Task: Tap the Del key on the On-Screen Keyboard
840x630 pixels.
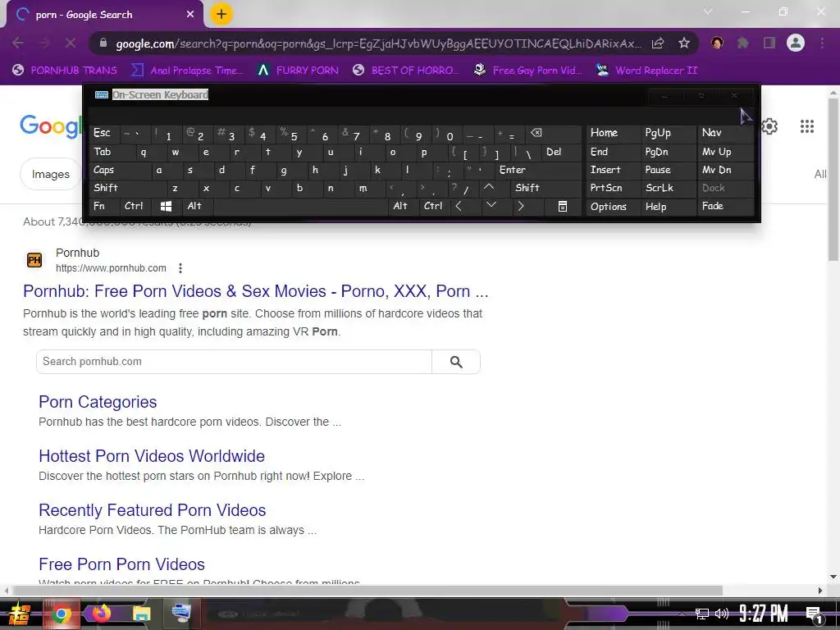Action: click(561, 152)
